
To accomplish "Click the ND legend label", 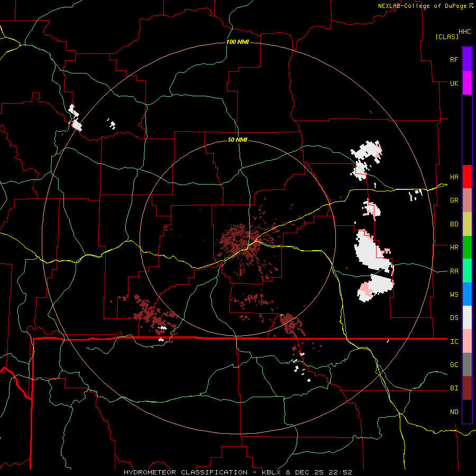I will pos(454,412).
